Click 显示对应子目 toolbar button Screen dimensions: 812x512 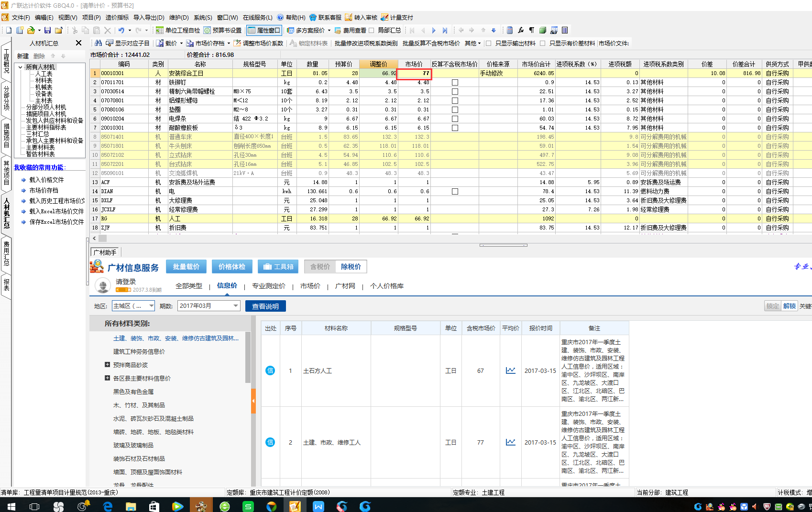point(128,43)
